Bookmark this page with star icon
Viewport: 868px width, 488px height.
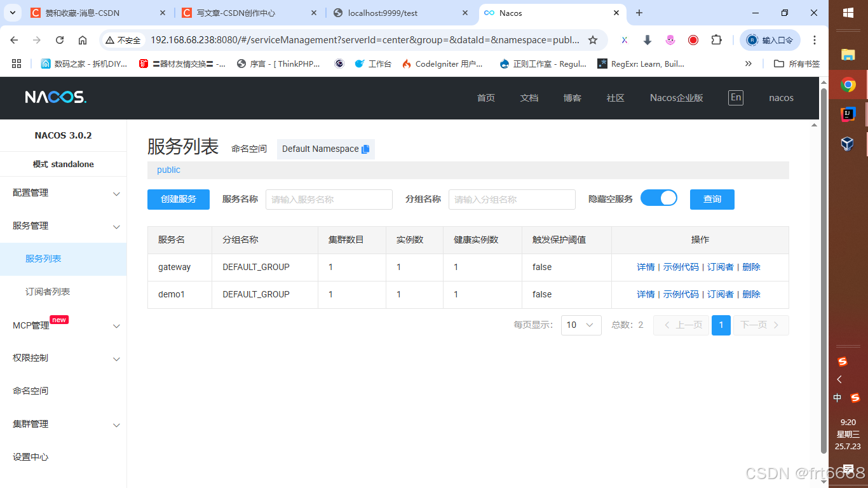[593, 40]
